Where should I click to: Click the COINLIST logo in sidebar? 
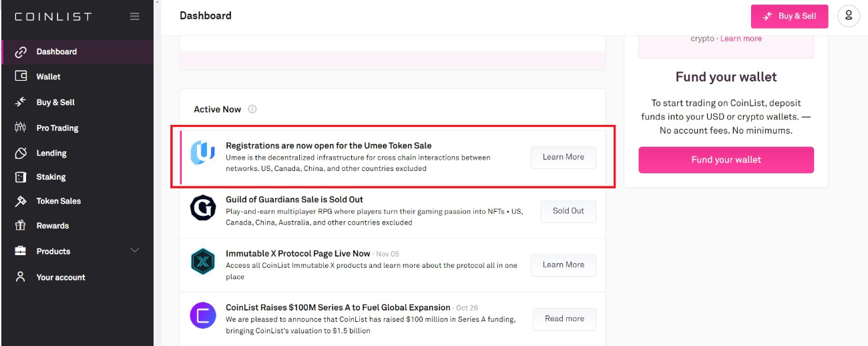click(53, 17)
